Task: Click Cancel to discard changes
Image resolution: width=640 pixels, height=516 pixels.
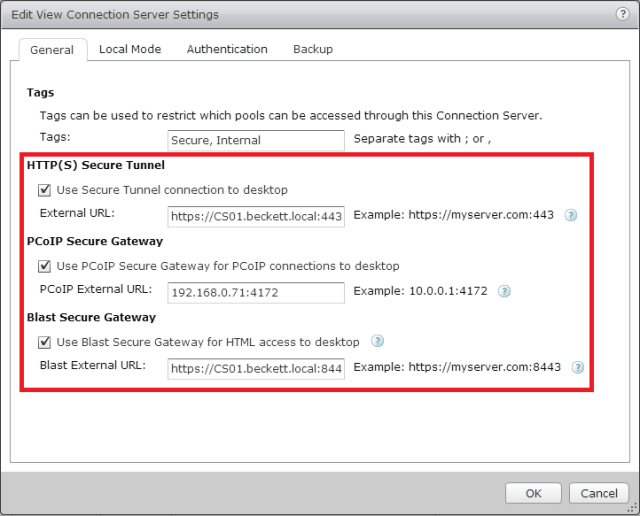Action: [x=598, y=493]
